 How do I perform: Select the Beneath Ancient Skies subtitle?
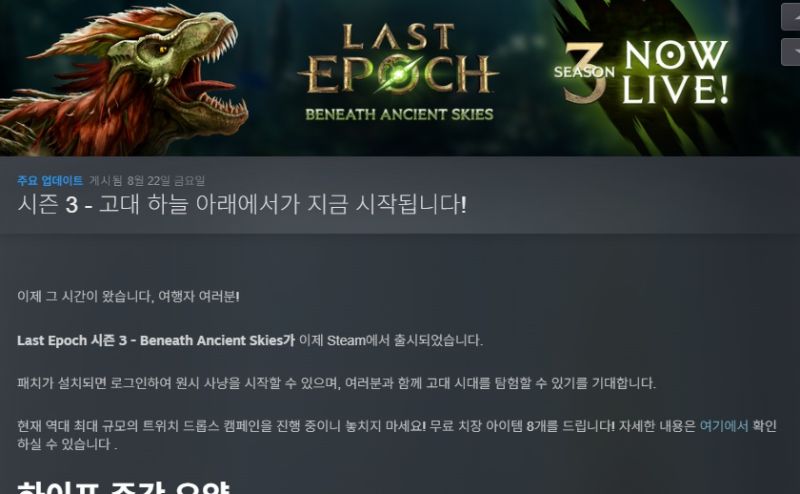pyautogui.click(x=399, y=114)
